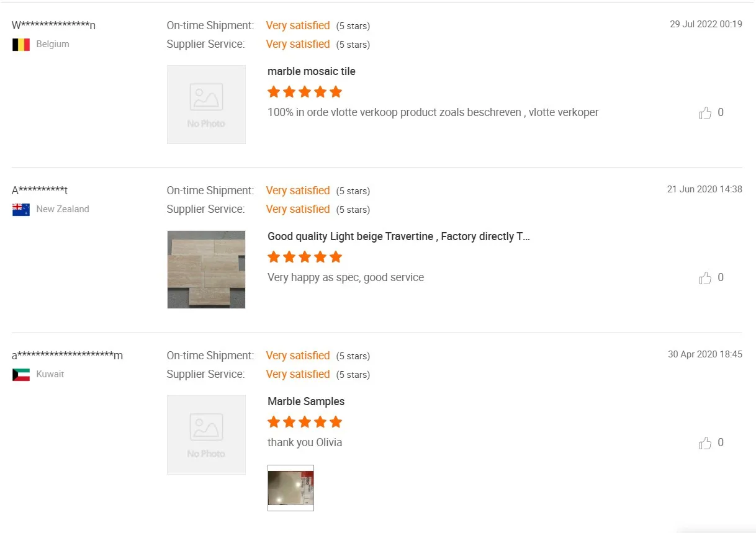Image resolution: width=756 pixels, height=533 pixels.
Task: Click the Belgium flag icon
Action: pyautogui.click(x=21, y=45)
